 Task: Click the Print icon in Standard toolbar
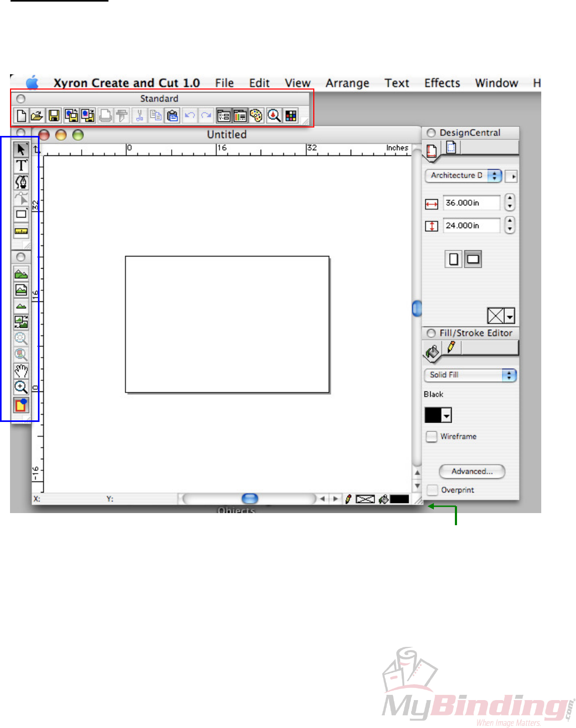tap(105, 115)
